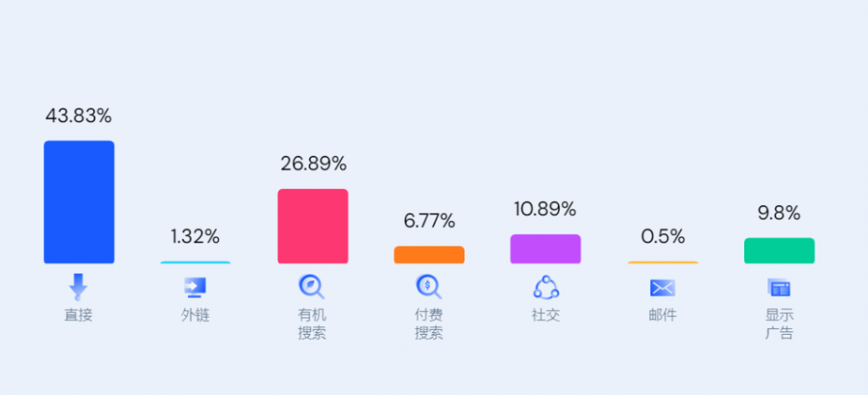Click the 邮件 label text
The width and height of the screenshot is (868, 395).
click(x=662, y=315)
